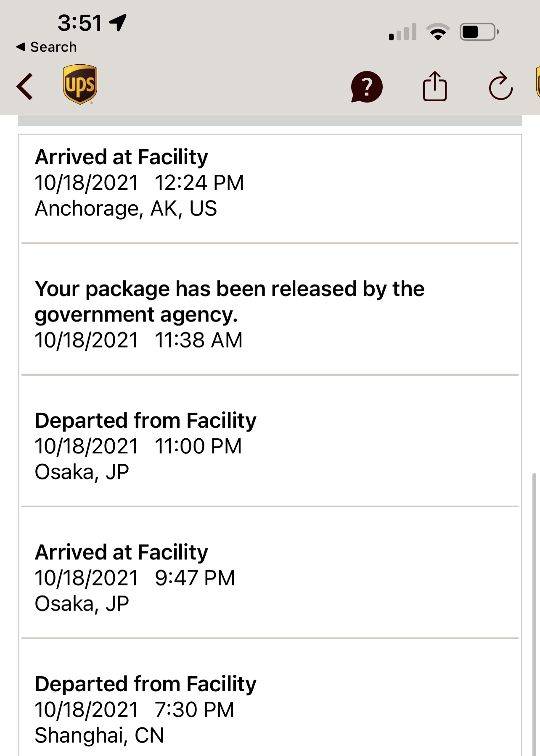Refresh the tracking page
The height and width of the screenshot is (756, 540).
[500, 87]
